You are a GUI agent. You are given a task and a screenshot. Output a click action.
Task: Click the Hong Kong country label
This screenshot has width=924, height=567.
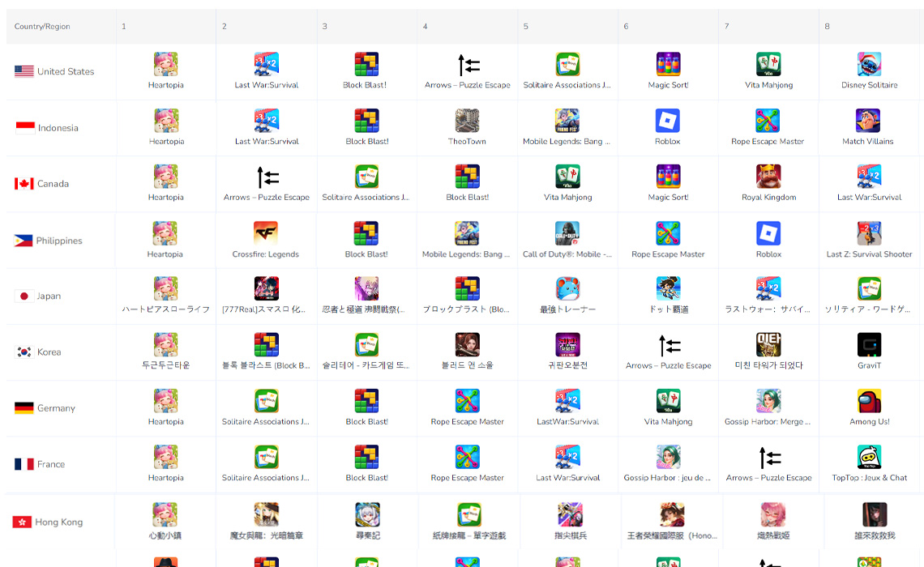coord(59,522)
